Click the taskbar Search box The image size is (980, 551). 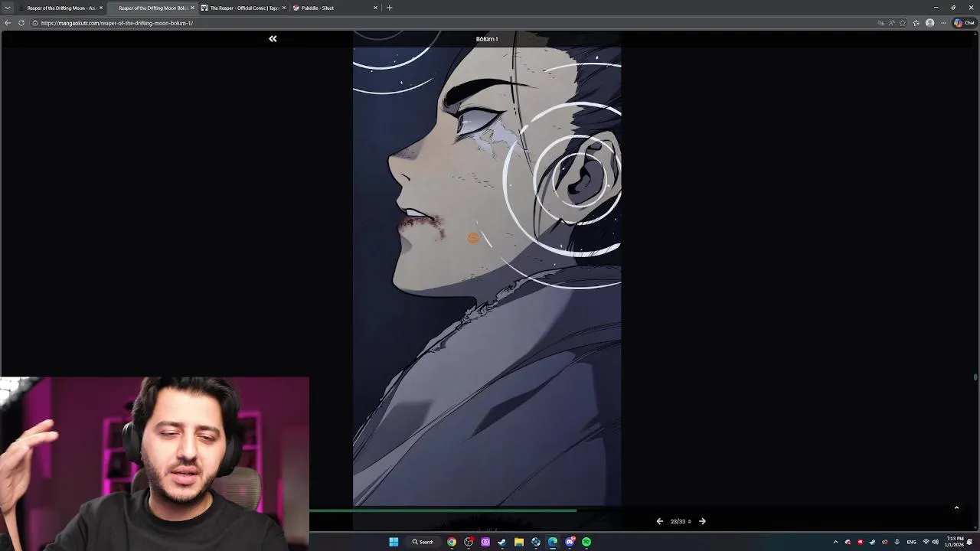423,542
